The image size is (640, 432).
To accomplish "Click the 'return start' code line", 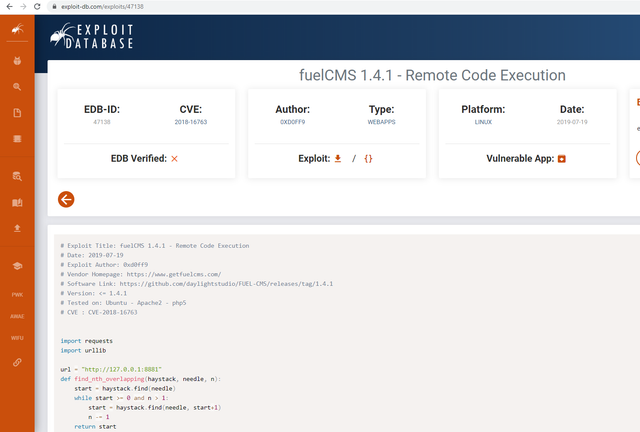I will click(95, 427).
